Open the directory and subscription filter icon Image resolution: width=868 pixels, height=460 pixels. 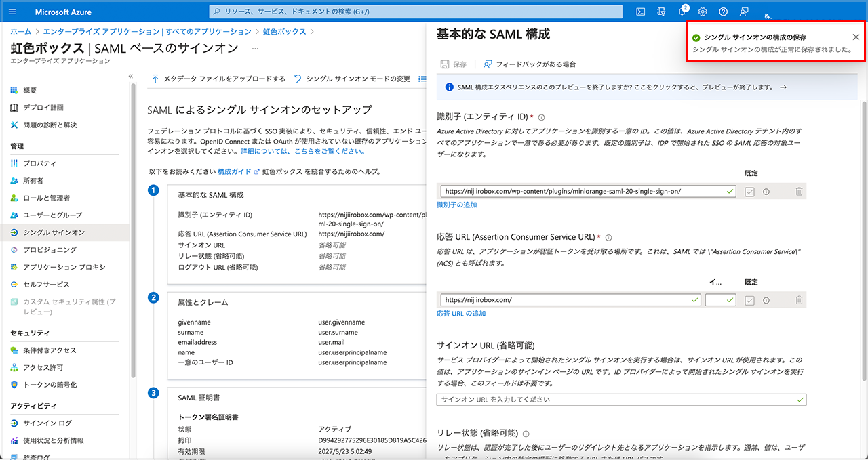[x=661, y=12]
